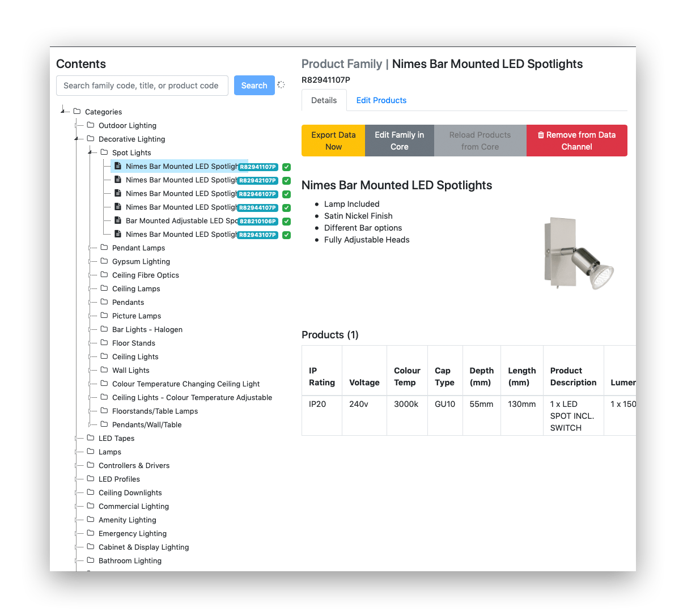Viewport: 683px width, 616px height.
Task: Click the Commercial Lighting folder icon
Action: pyautogui.click(x=91, y=505)
